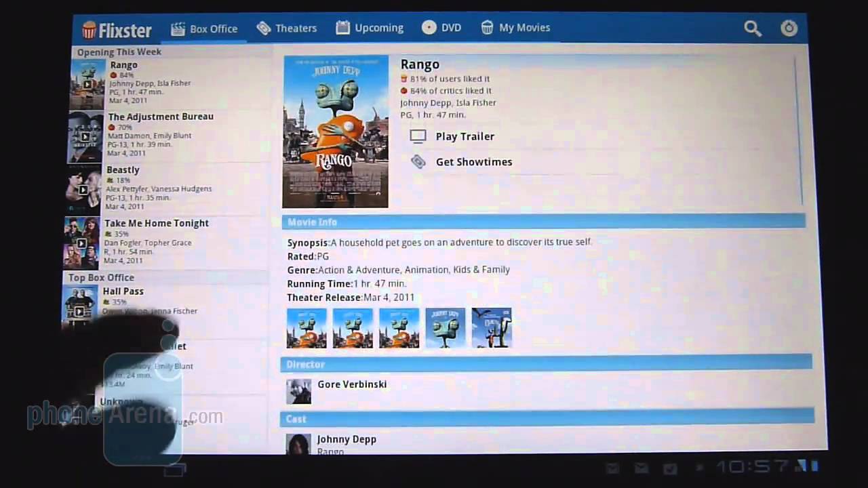Click the synopsis text about household pet
Screen dimensions: 868x488
[x=461, y=242]
